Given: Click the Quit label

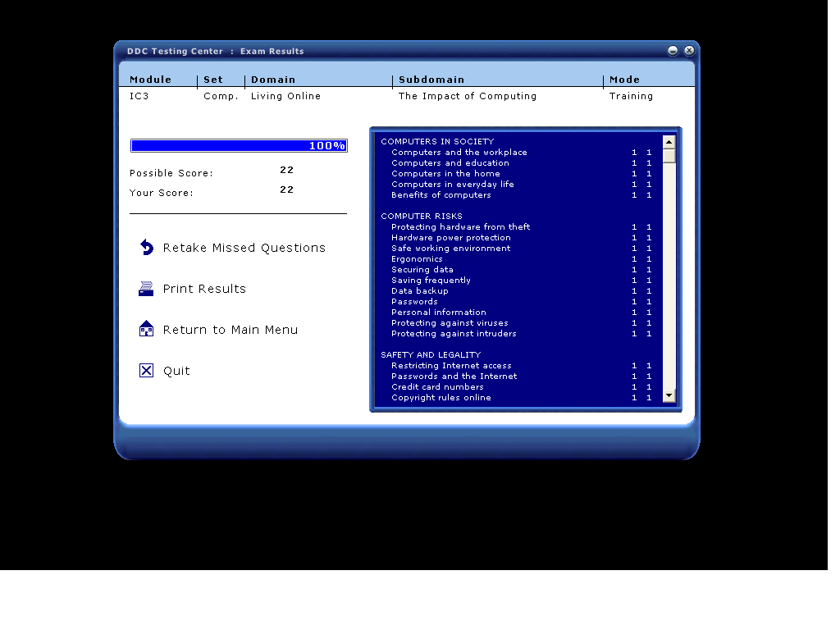Looking at the screenshot, I should coord(176,371).
